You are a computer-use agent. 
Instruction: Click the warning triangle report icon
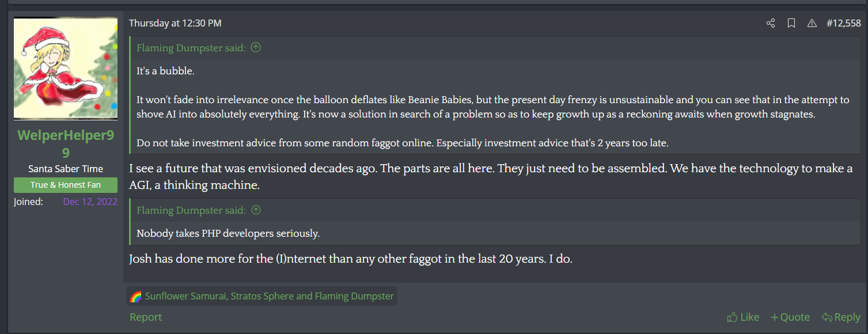click(812, 23)
